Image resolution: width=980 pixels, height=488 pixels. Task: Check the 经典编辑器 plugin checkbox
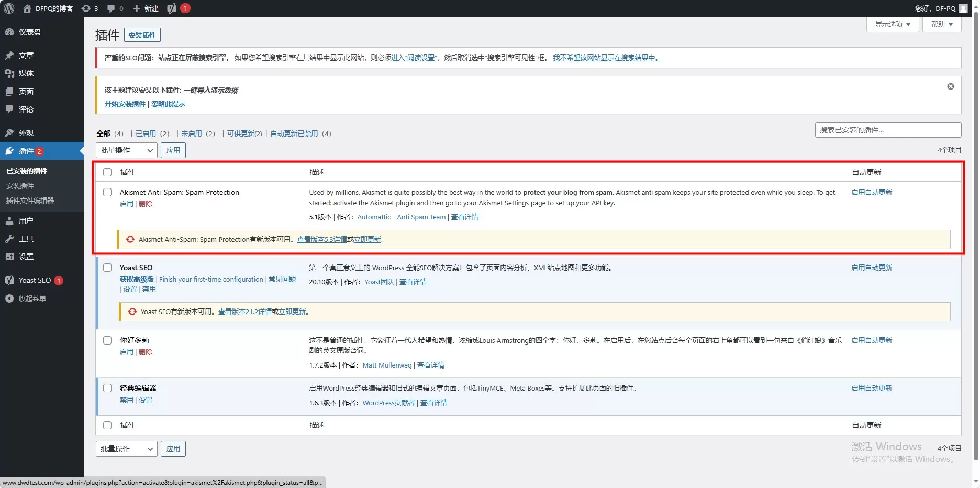[x=107, y=388]
